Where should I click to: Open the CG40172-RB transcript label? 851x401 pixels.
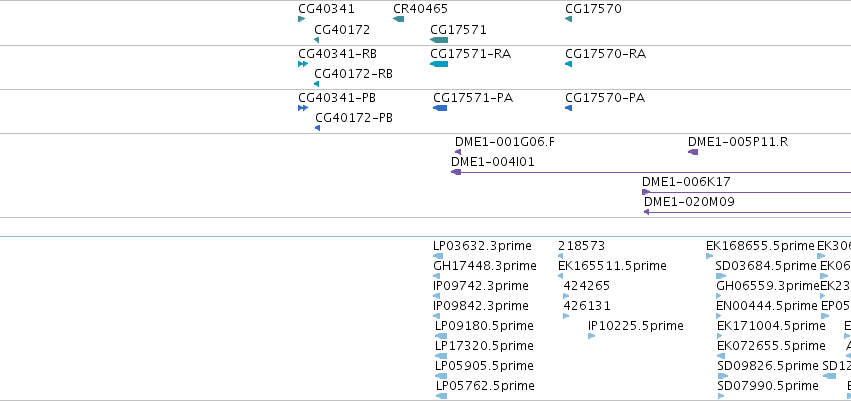click(x=353, y=74)
